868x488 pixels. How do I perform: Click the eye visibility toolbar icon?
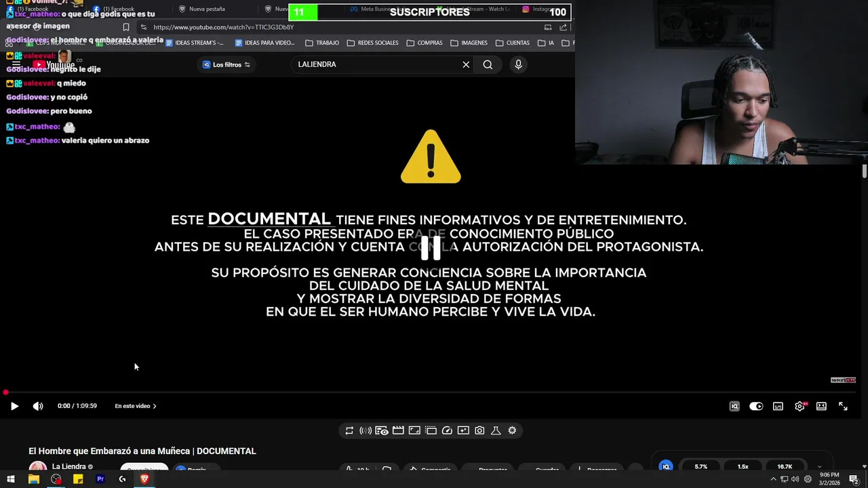point(382,430)
